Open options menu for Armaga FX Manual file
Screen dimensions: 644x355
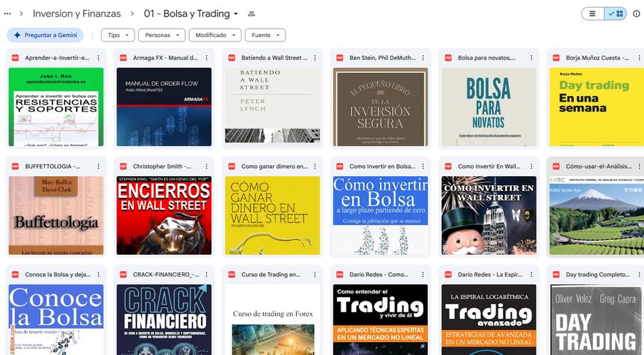[x=207, y=58]
